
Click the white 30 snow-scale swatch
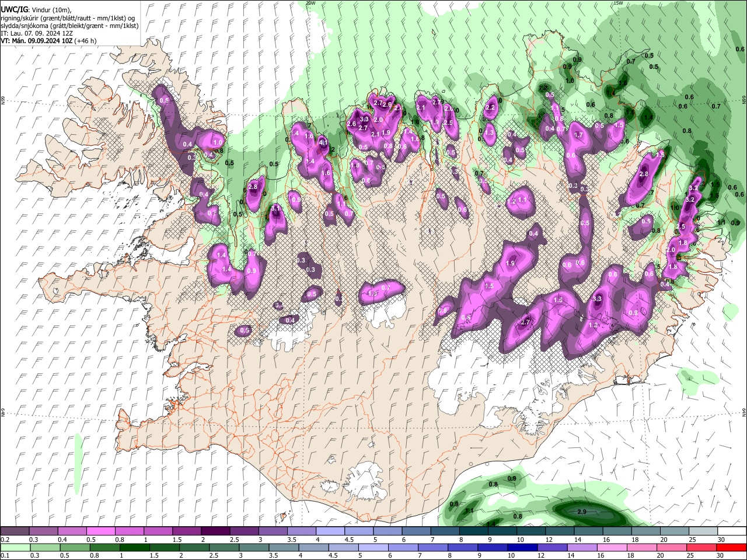pos(732,531)
